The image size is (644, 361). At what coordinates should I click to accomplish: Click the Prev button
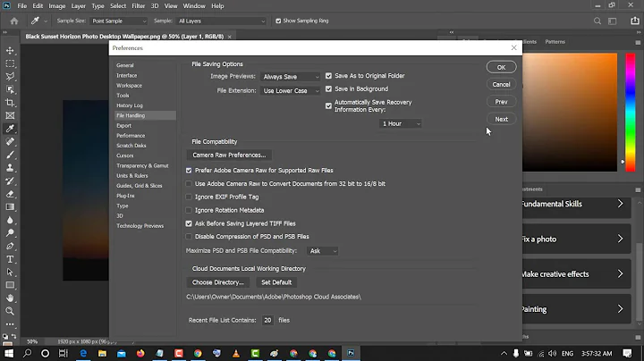[x=502, y=102]
